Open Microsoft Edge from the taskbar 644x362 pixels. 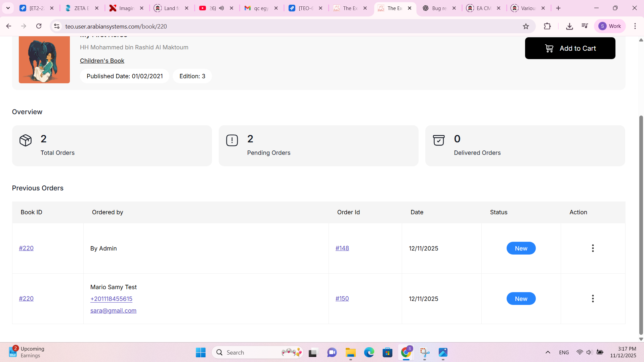tap(369, 352)
